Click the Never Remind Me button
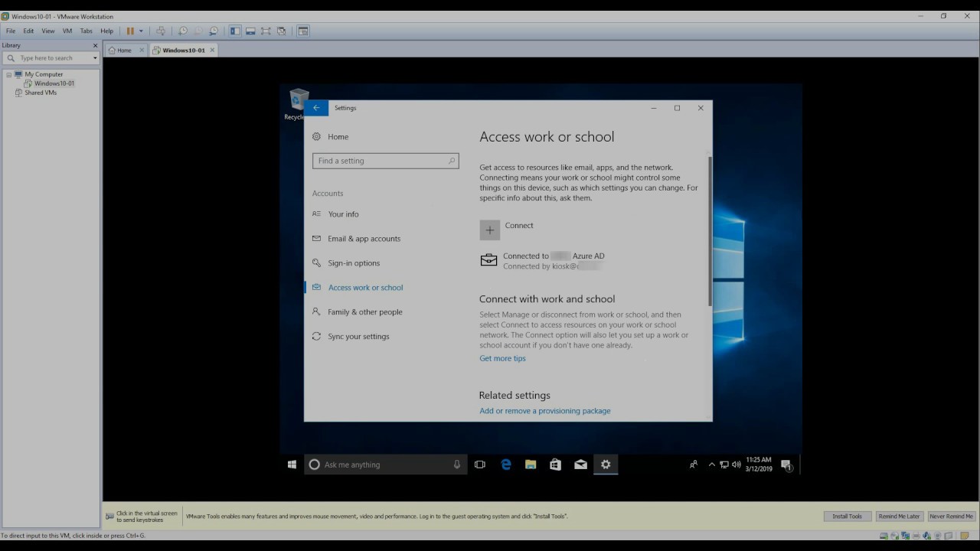 pos(951,517)
